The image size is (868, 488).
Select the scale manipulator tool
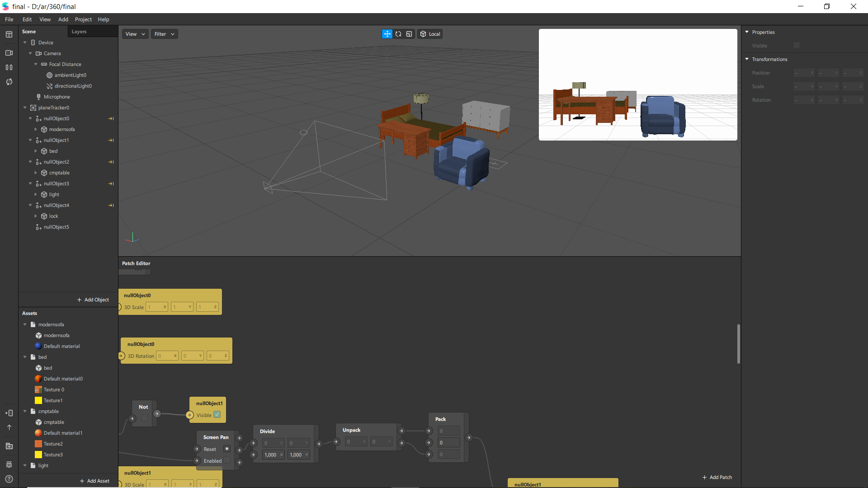point(409,34)
